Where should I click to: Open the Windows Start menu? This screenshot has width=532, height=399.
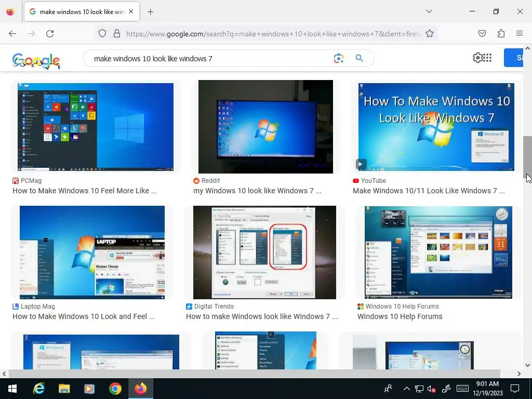point(12,389)
